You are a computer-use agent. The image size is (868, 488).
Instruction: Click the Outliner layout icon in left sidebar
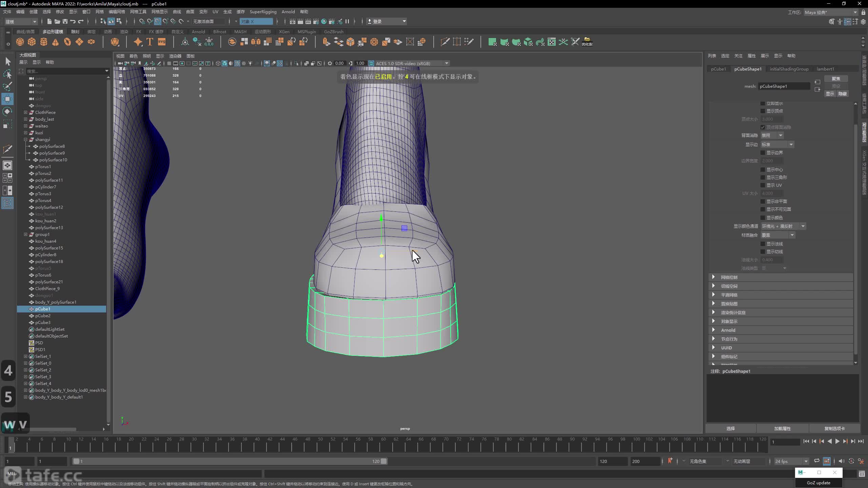tap(7, 203)
